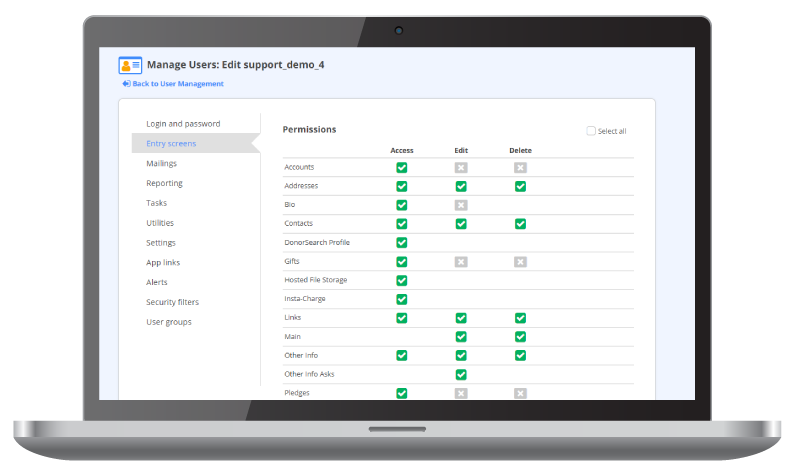Click the Manage Users profile card icon
This screenshot has width=800, height=475.
[x=130, y=65]
